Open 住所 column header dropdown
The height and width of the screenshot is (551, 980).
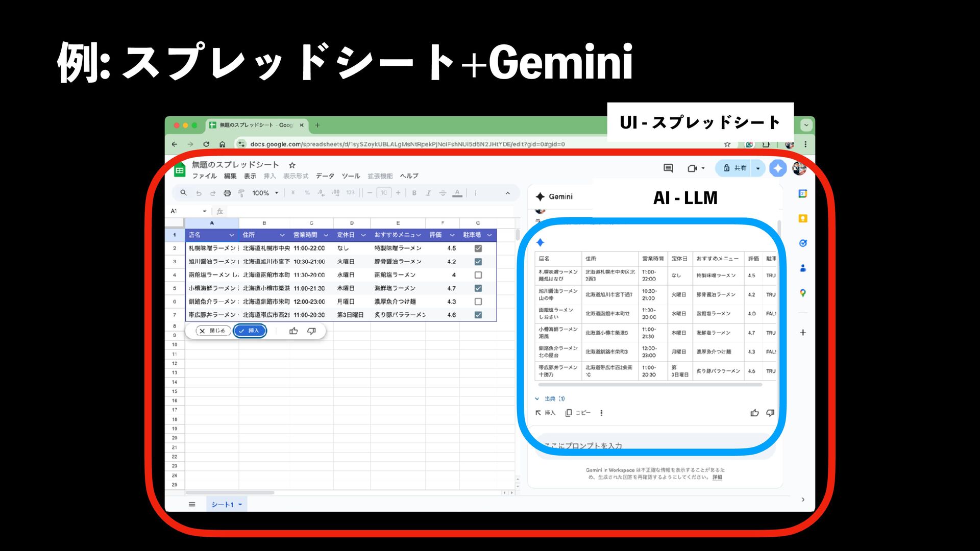282,235
